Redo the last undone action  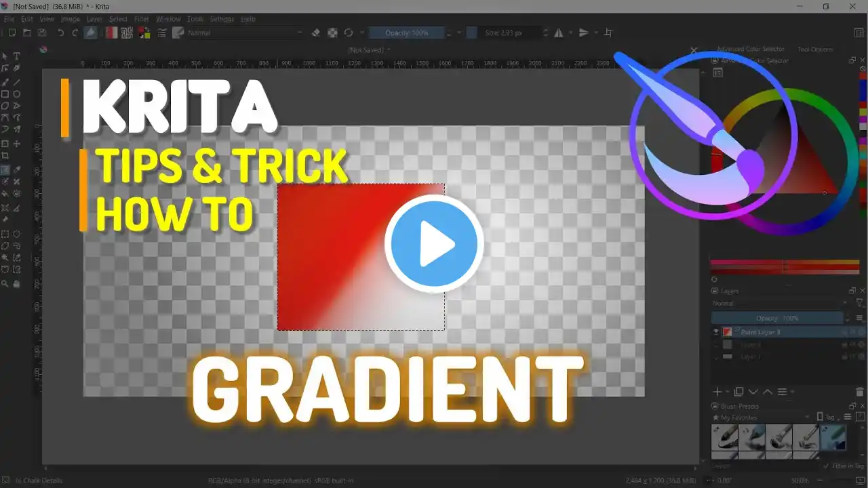[75, 33]
